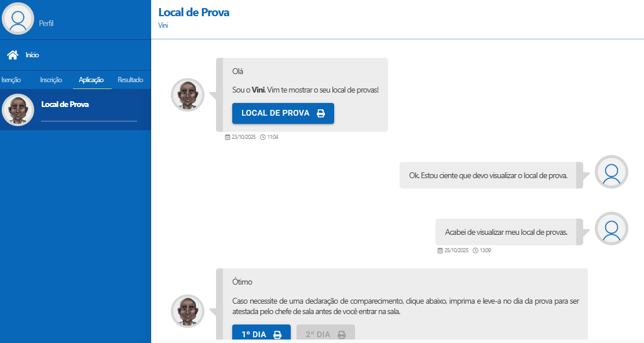Select Local de Prova in the sidebar

[64, 104]
